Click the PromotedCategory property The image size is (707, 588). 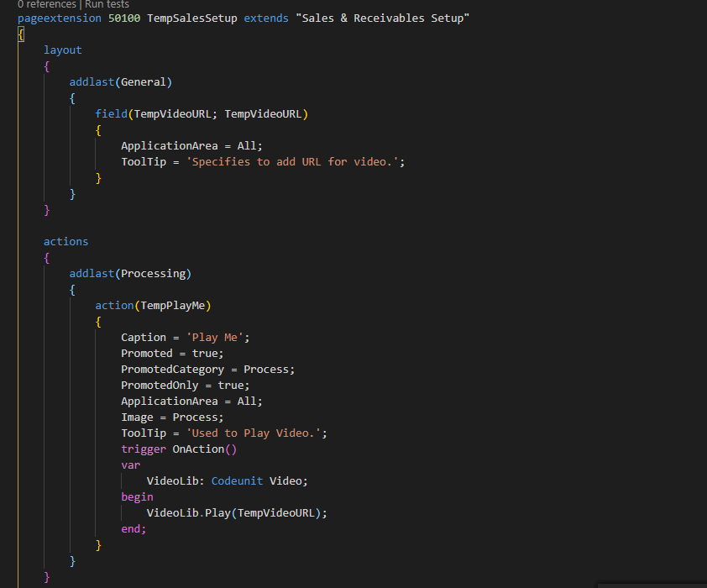[x=172, y=369]
